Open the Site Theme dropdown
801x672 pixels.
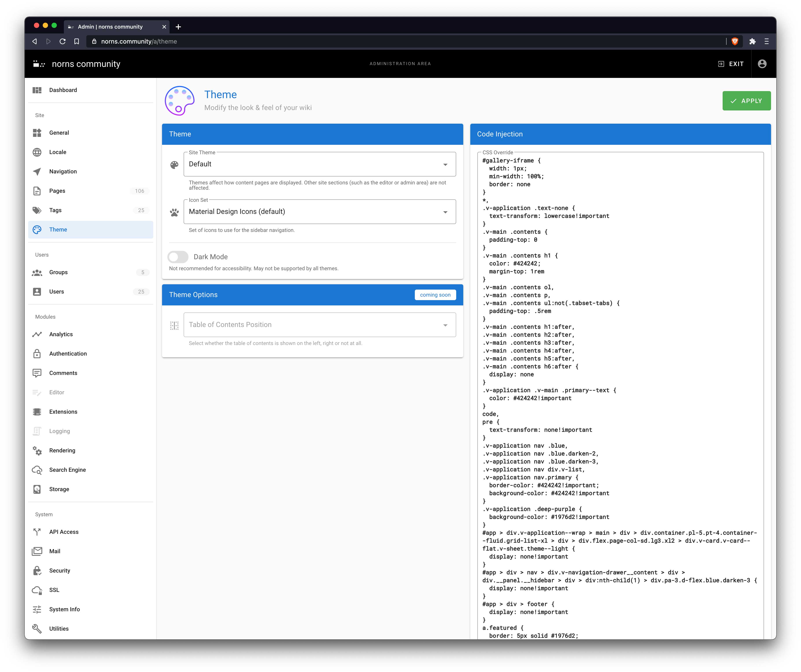pos(320,164)
